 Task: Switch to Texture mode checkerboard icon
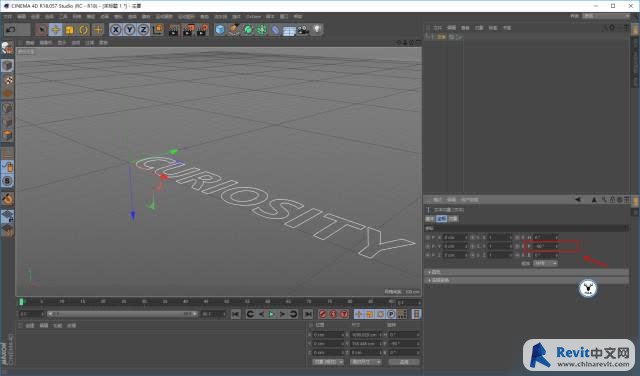point(7,80)
